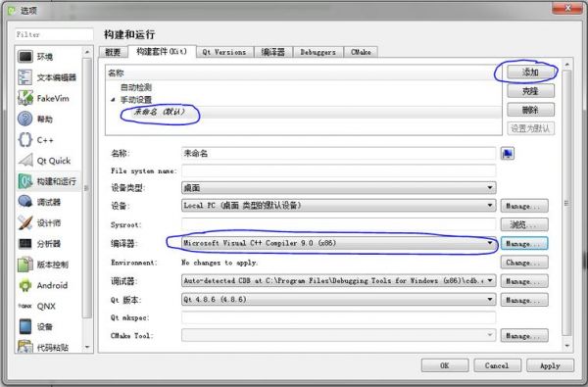Click the 设置为默认 button
This screenshot has width=588, height=387.
click(530, 128)
